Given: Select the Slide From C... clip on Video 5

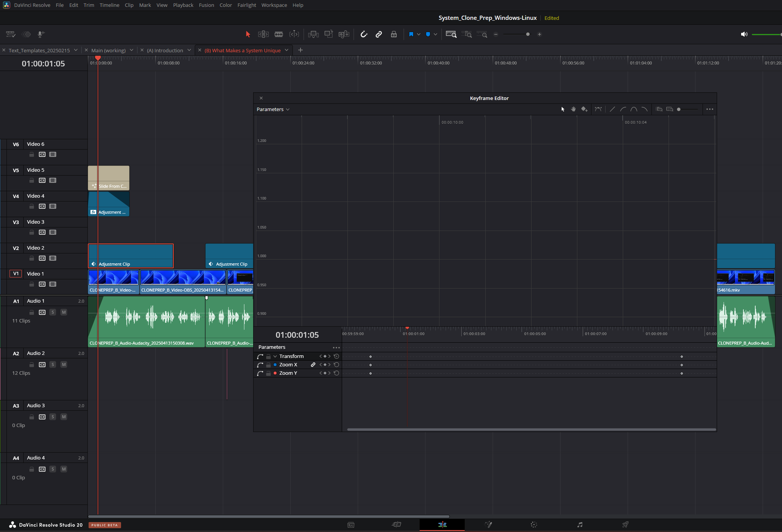Looking at the screenshot, I should [x=109, y=178].
